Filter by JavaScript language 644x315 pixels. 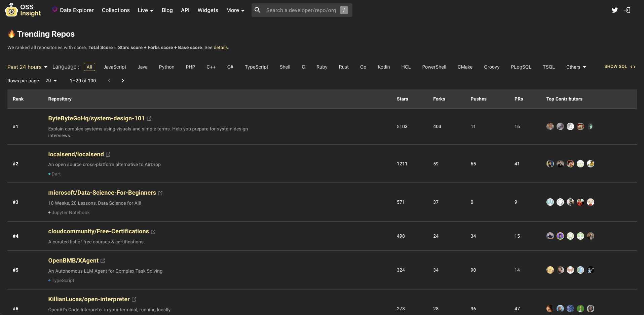pos(115,67)
